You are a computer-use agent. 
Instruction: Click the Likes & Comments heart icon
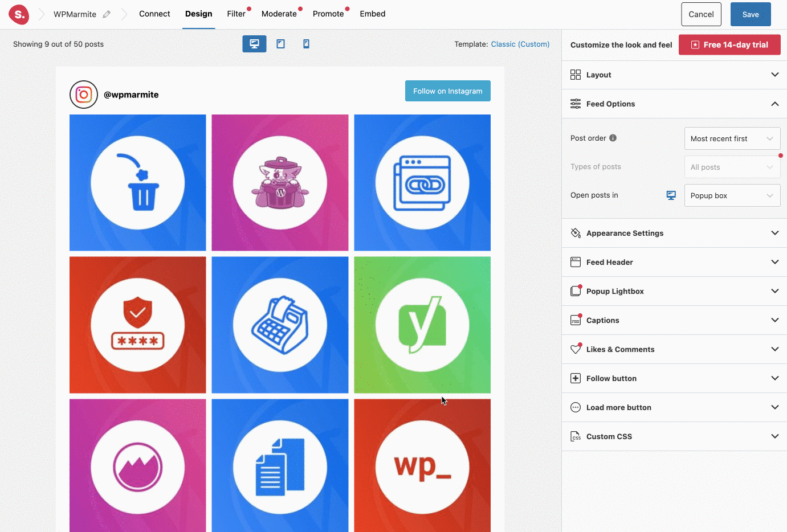[x=576, y=349]
